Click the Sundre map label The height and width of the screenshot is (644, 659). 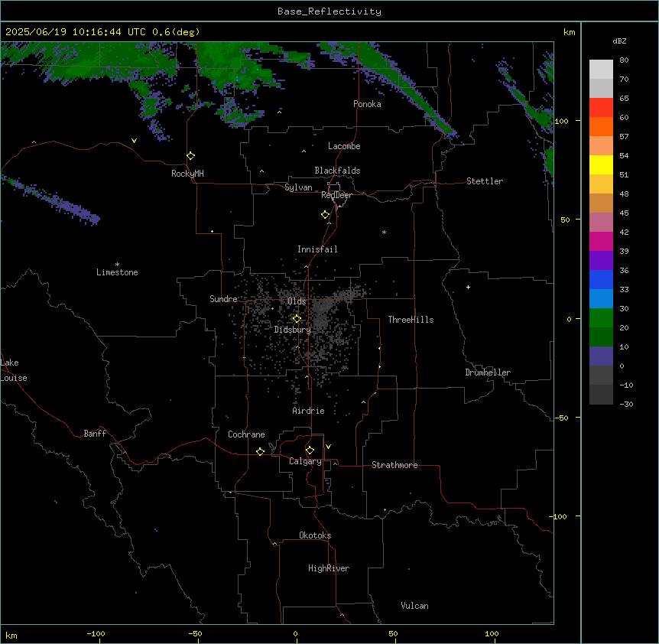pyautogui.click(x=223, y=299)
